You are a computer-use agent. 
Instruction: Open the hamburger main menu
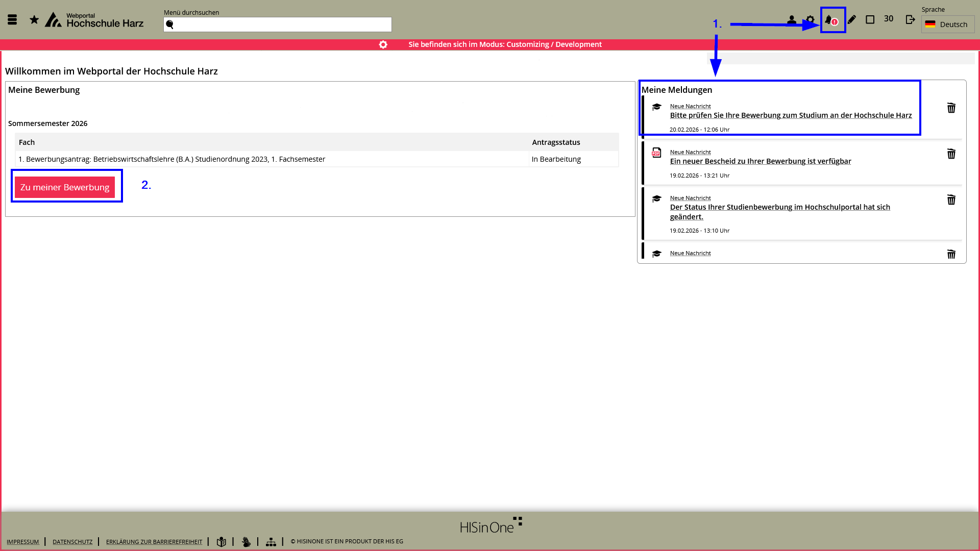click(12, 20)
